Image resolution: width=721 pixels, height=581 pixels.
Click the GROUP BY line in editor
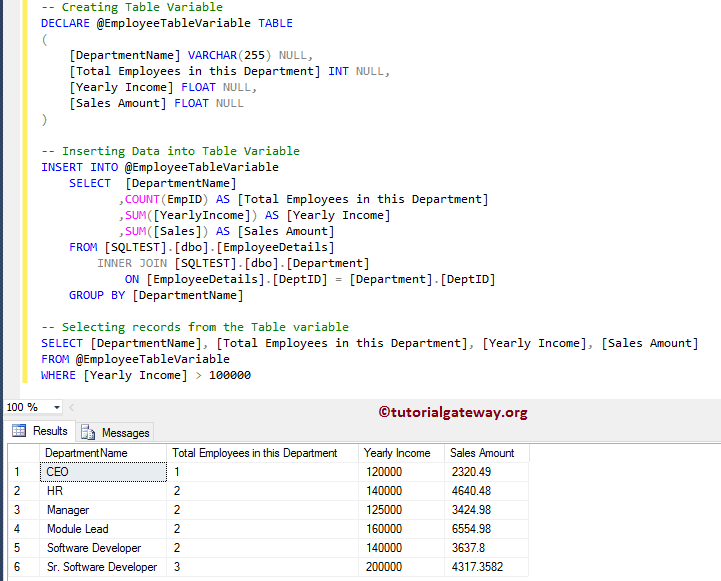pos(156,295)
